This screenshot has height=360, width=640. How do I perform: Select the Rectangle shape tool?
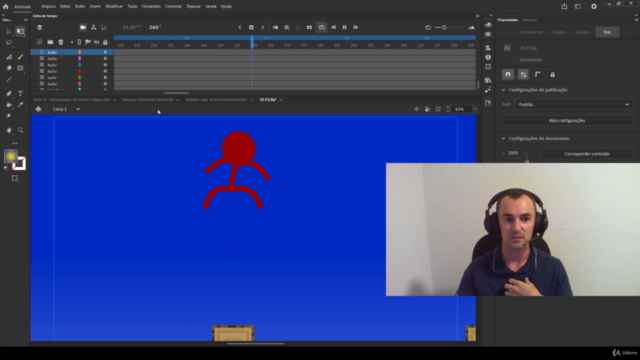coord(20,68)
